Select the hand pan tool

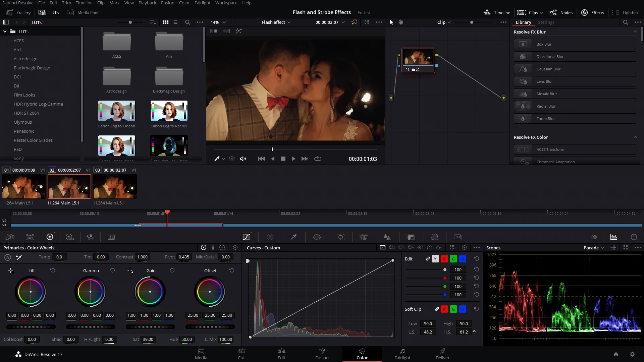401,22
